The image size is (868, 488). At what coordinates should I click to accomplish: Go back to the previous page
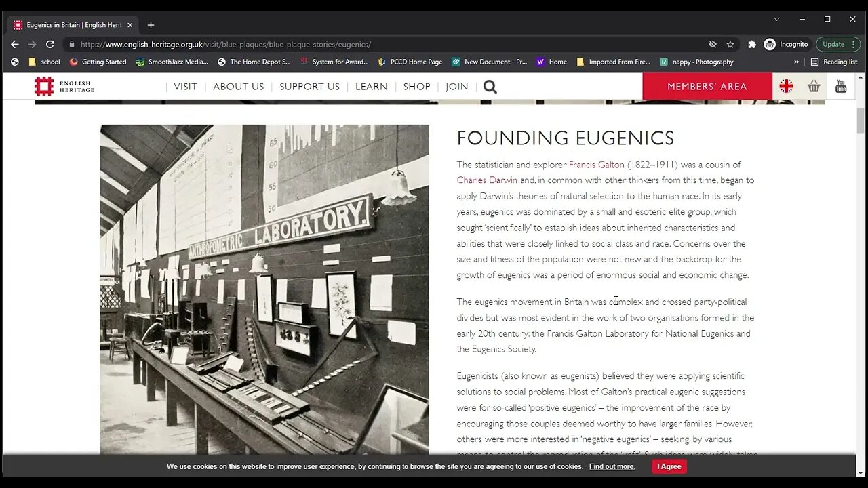(x=15, y=44)
